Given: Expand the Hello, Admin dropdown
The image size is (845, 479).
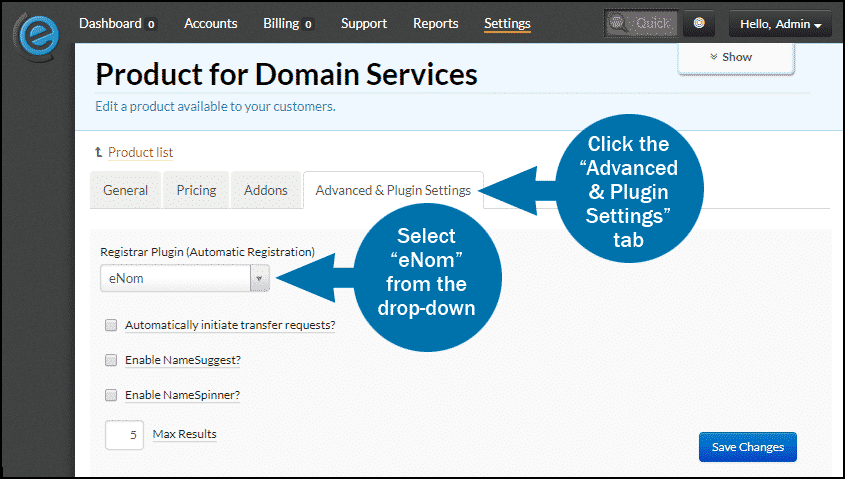Looking at the screenshot, I should (x=780, y=24).
